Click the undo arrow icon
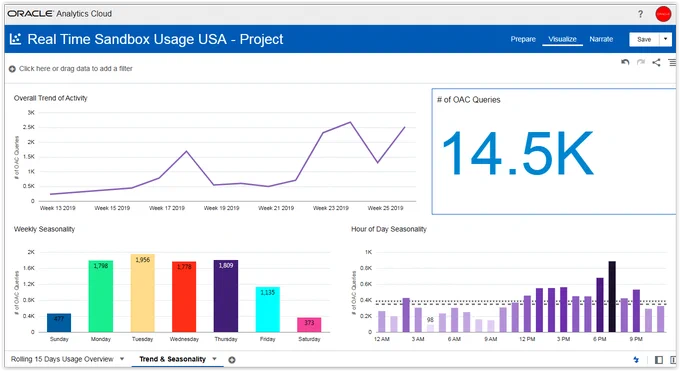Screen dimensions: 680x371 pos(625,62)
